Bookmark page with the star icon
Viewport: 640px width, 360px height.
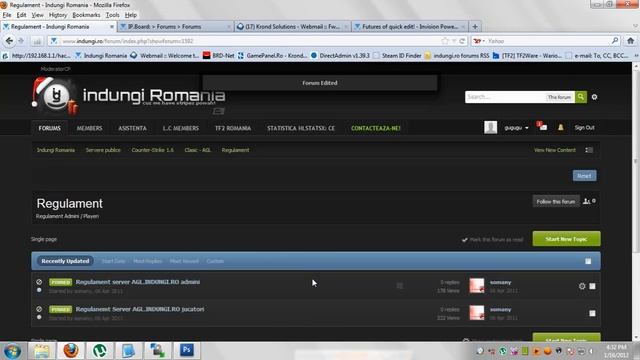coord(445,41)
